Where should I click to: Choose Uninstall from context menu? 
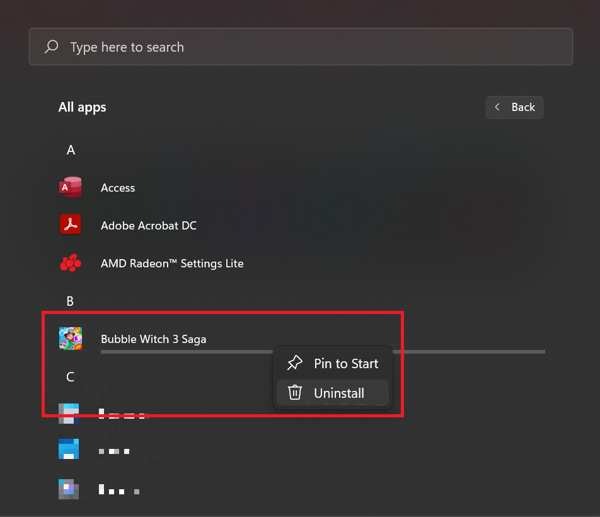pyautogui.click(x=333, y=393)
